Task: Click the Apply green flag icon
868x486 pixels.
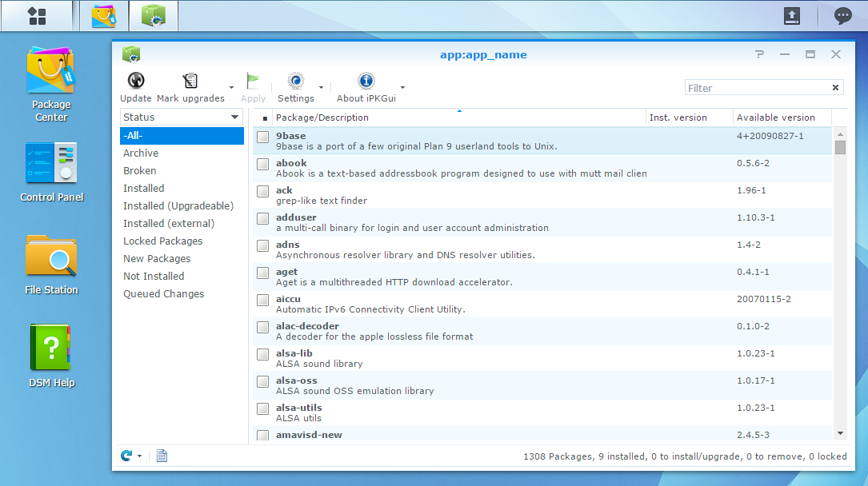Action: 253,81
